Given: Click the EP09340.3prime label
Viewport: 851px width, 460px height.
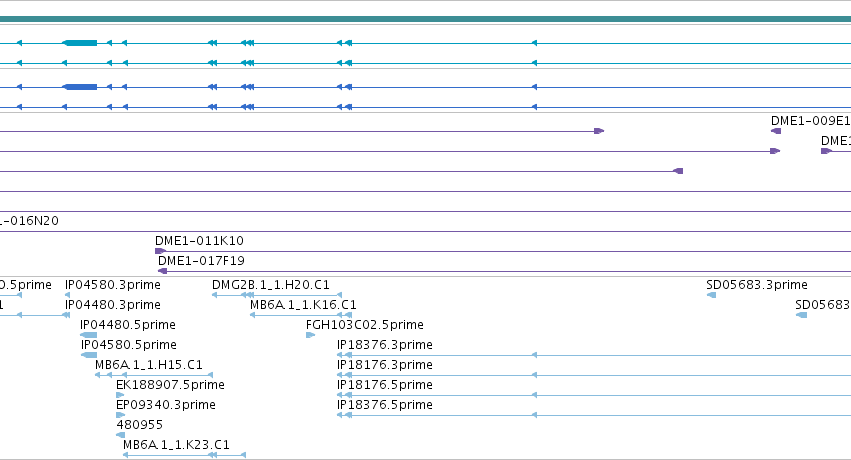Looking at the screenshot, I should pos(166,405).
